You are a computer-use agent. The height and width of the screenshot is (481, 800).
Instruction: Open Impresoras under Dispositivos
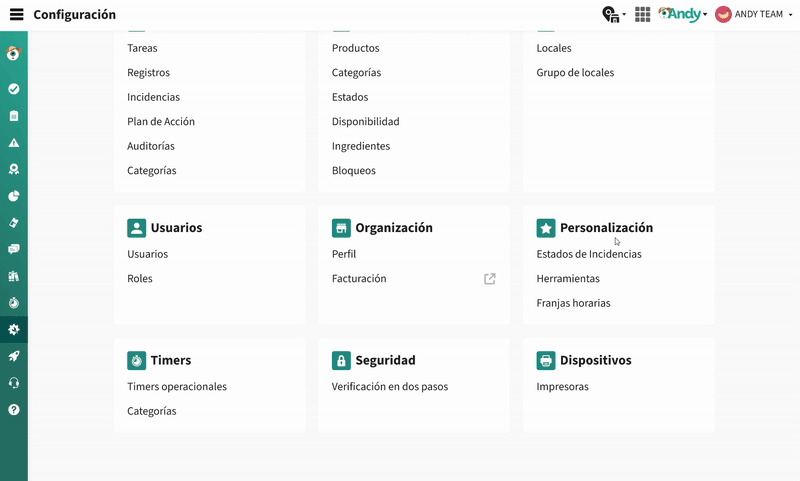pos(562,387)
